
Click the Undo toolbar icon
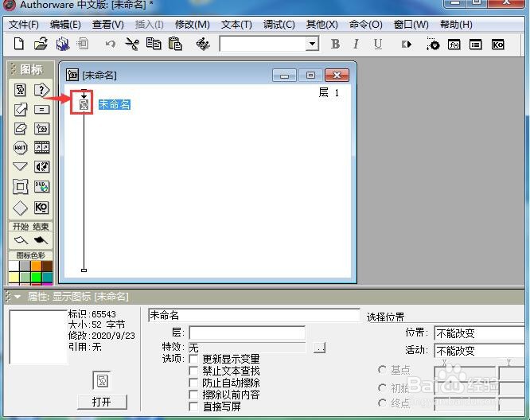(x=110, y=44)
